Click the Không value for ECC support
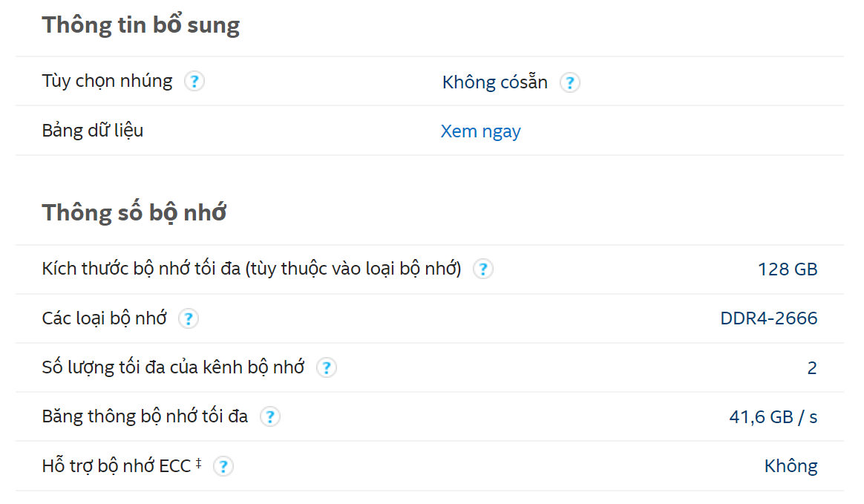The image size is (864, 504). pos(791,467)
